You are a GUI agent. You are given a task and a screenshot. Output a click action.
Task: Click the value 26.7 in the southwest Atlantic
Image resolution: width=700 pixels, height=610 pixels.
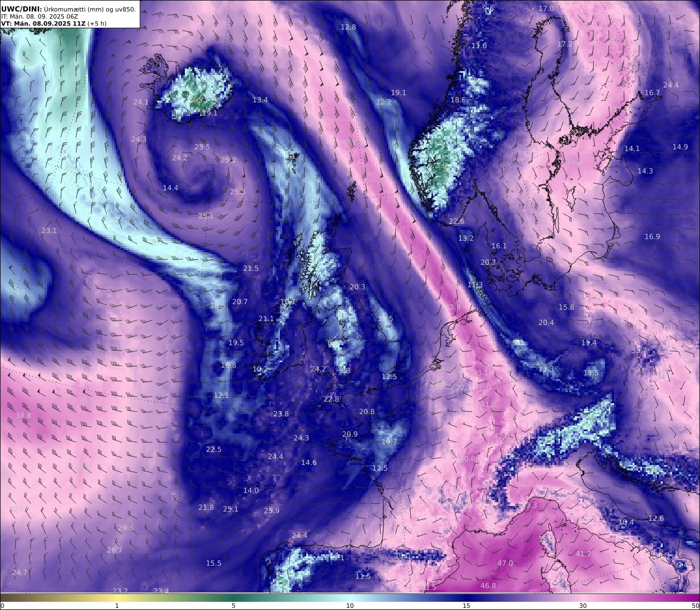(x=115, y=550)
